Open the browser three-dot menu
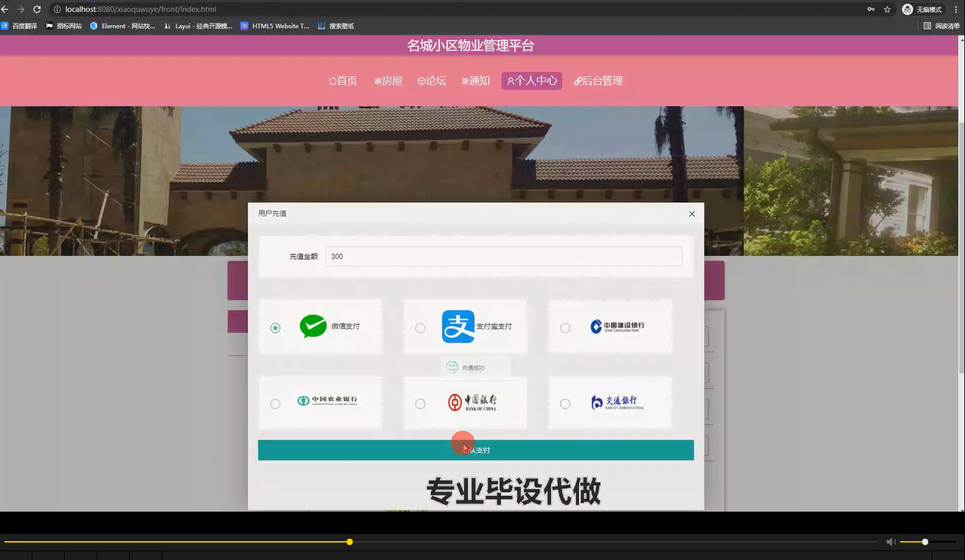965x560 pixels. point(956,9)
